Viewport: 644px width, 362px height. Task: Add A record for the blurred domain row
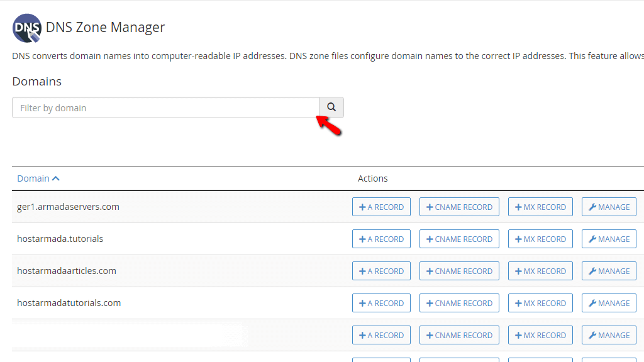pos(381,335)
